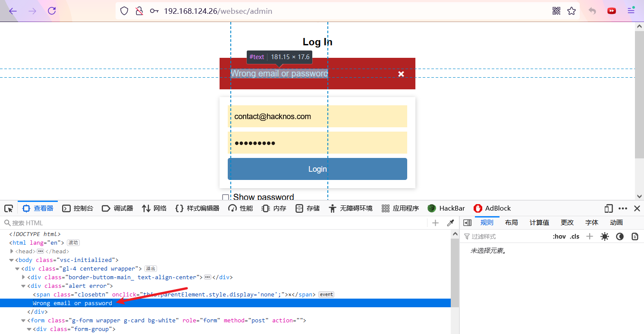Collapse the body vsc-initialized node

click(x=12, y=260)
